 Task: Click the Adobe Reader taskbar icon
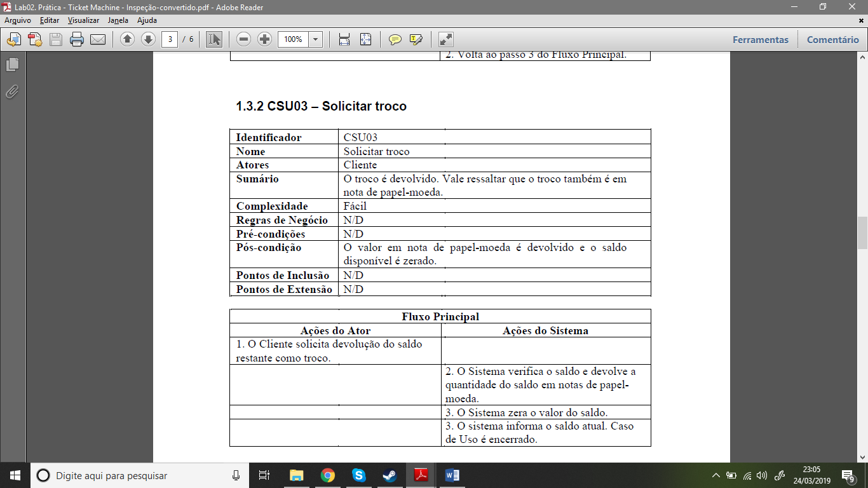point(421,475)
